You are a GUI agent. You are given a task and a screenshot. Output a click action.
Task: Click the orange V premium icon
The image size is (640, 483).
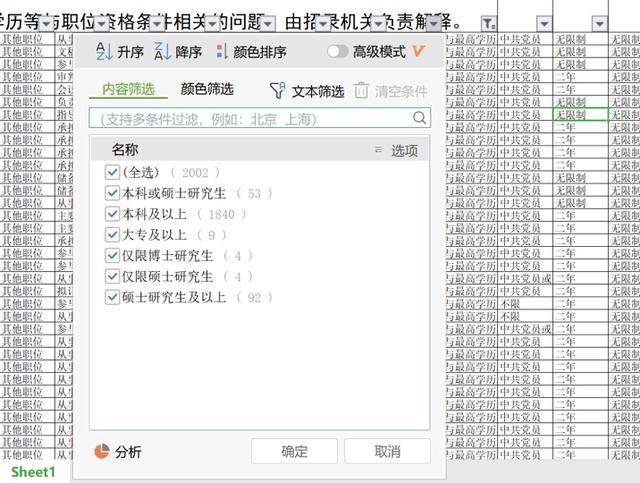click(419, 51)
